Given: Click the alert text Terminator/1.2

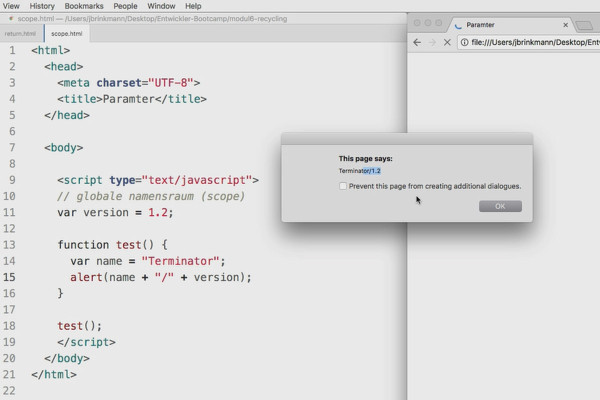Looking at the screenshot, I should click(x=360, y=171).
